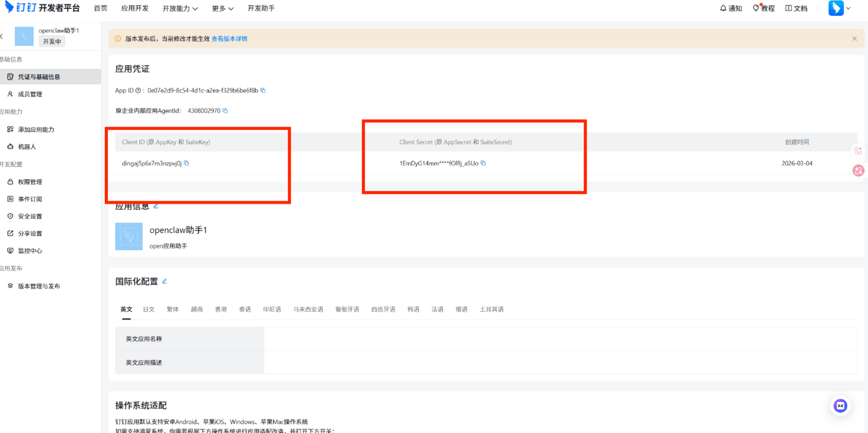
Task: Switch to the 日文 language tab
Action: pyautogui.click(x=149, y=309)
